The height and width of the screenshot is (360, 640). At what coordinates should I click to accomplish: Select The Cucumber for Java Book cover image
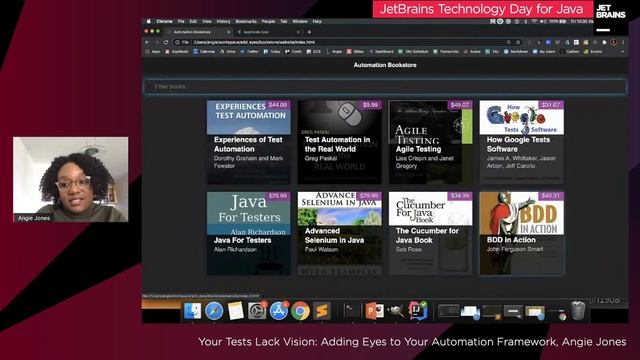click(431, 209)
